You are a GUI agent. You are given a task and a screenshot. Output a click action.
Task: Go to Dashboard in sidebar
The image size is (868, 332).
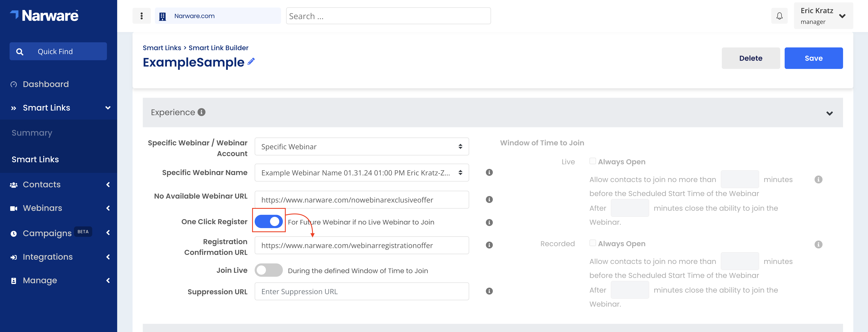coord(46,84)
